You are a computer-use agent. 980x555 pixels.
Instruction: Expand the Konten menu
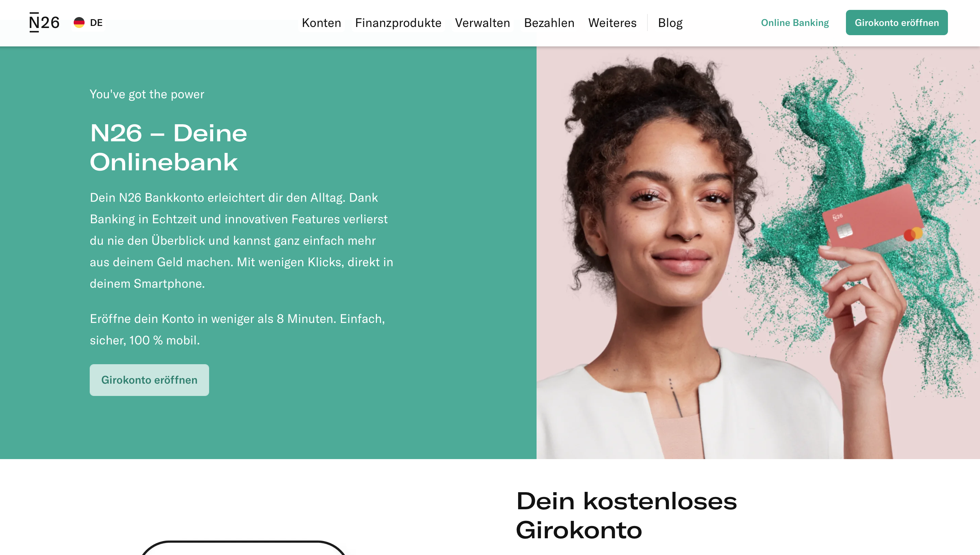click(x=321, y=23)
